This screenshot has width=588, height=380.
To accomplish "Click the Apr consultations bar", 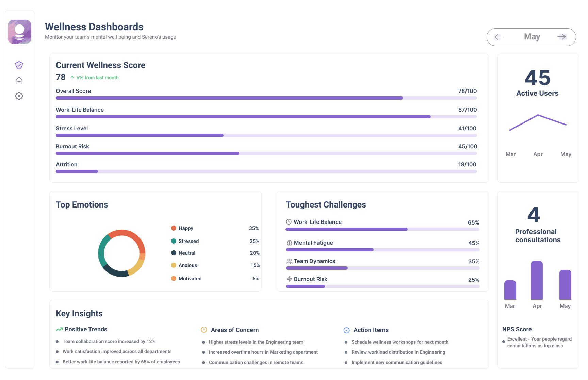I will [x=537, y=280].
